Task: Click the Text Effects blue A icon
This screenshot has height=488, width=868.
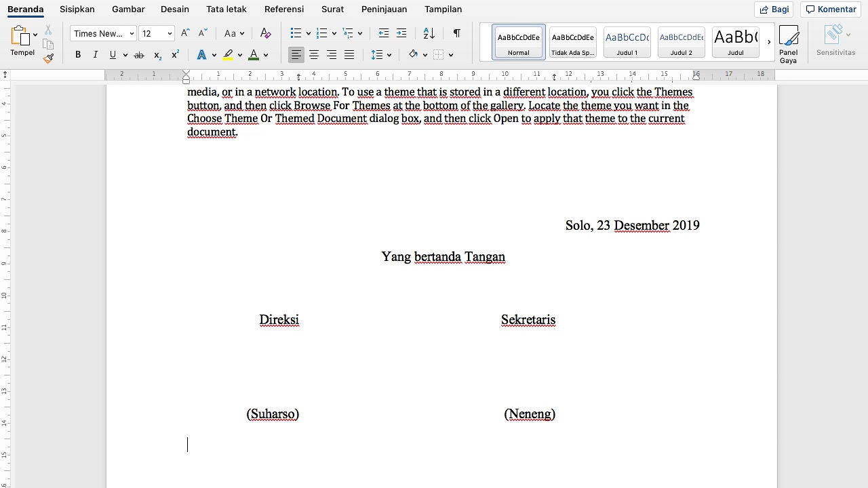Action: pyautogui.click(x=201, y=55)
